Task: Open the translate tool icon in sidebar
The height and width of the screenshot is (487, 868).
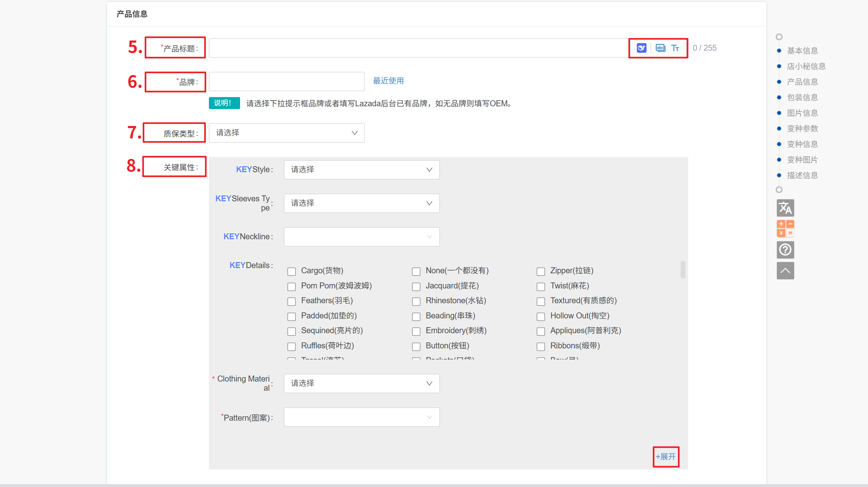Action: click(x=785, y=208)
